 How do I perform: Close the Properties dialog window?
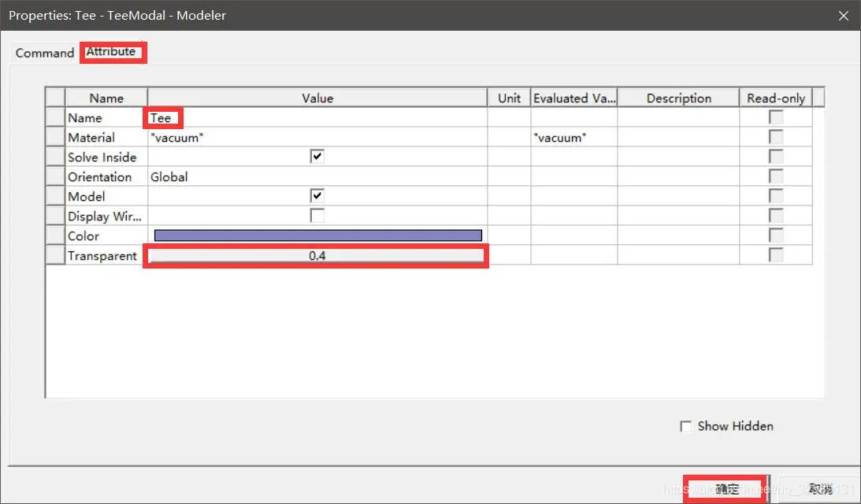[x=844, y=16]
